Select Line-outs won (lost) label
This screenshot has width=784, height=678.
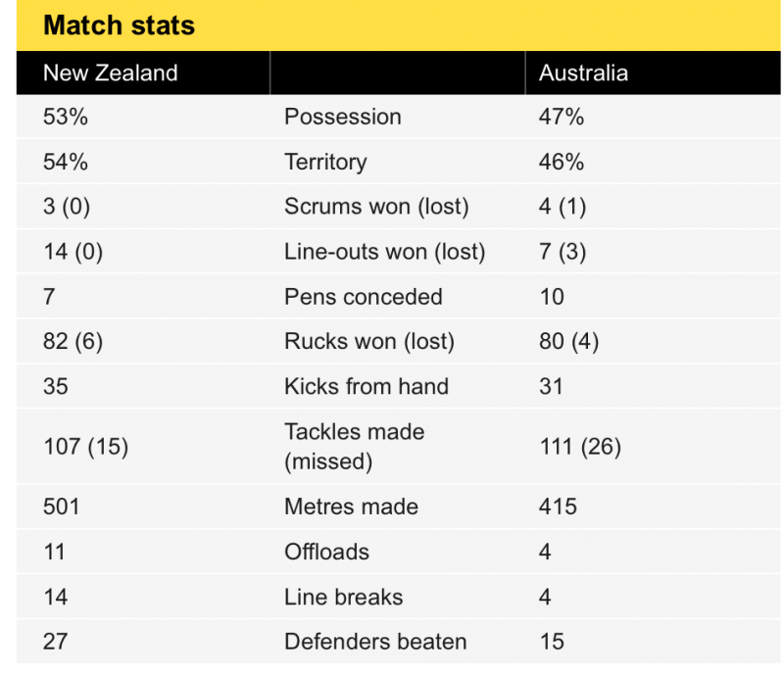coord(384,252)
